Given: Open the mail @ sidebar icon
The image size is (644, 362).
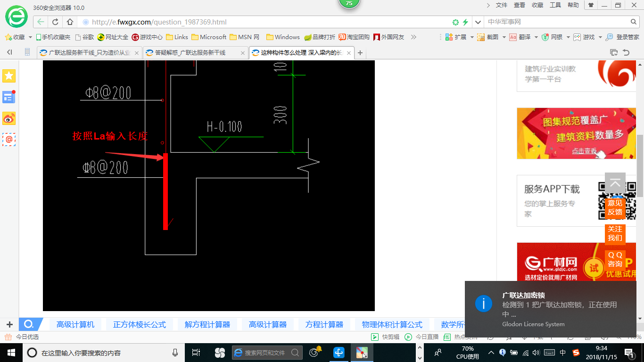Looking at the screenshot, I should 9,140.
